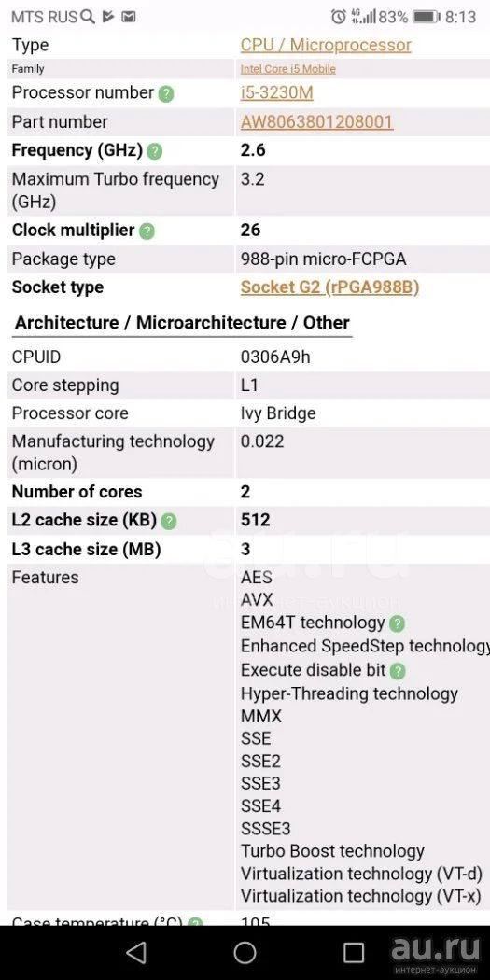This screenshot has height=980, width=490.
Task: Tap the Android back navigation icon
Action: [135, 953]
